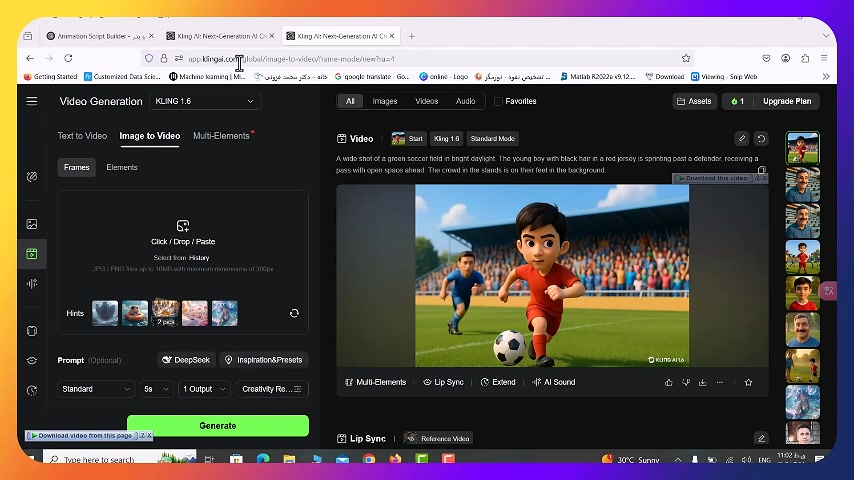Reload the browser page

point(68,58)
